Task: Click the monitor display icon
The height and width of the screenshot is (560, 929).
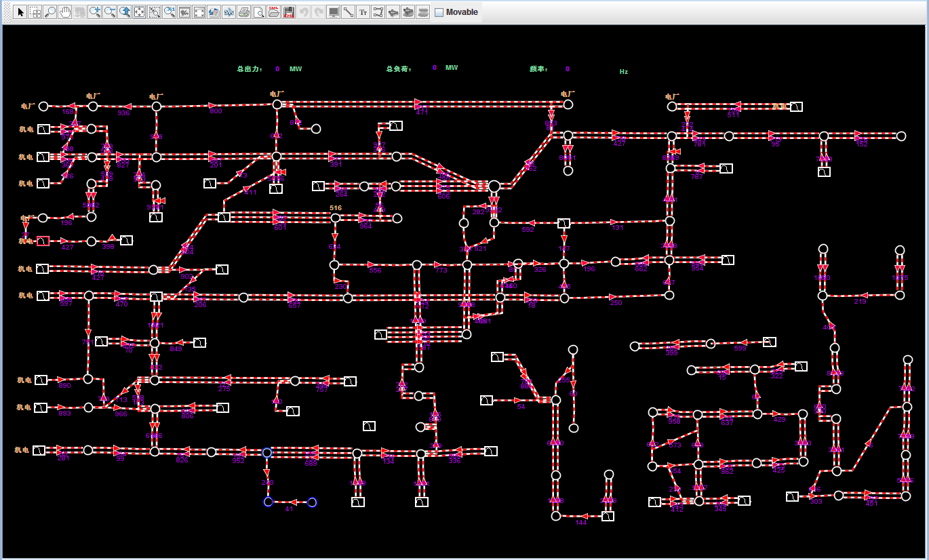Action: [x=333, y=12]
